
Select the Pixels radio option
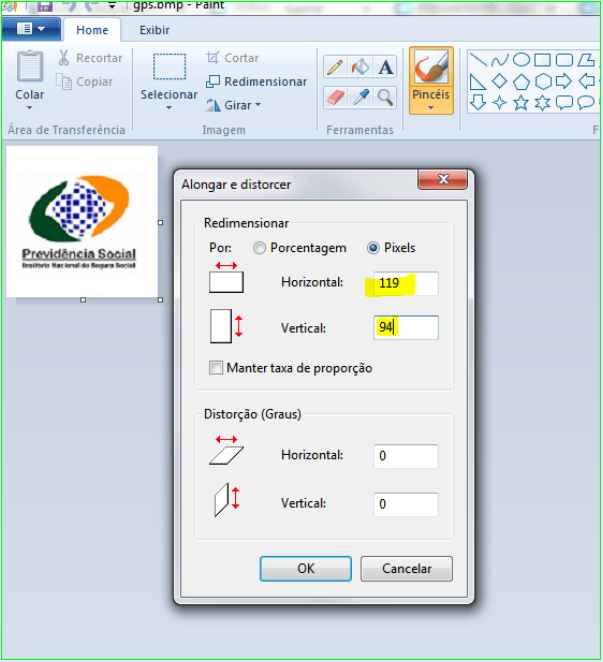(373, 248)
